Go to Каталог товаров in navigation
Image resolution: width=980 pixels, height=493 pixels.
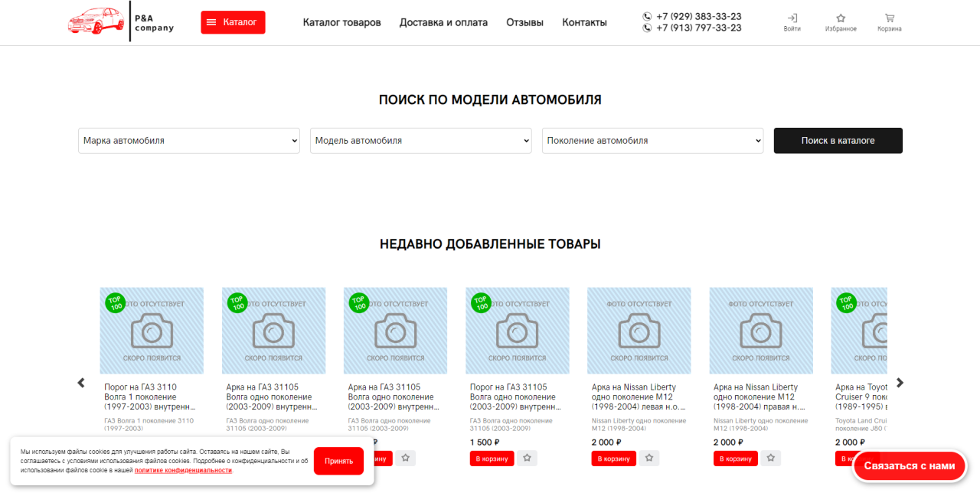(341, 22)
